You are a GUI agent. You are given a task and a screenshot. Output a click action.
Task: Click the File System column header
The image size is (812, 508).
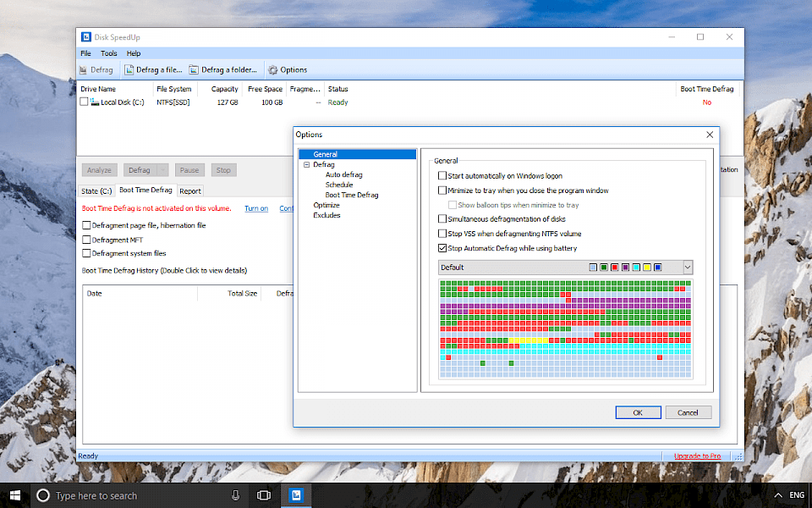tap(176, 89)
